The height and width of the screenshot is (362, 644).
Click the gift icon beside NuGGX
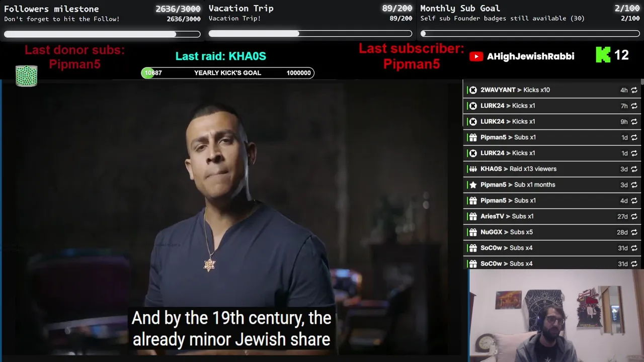473,232
